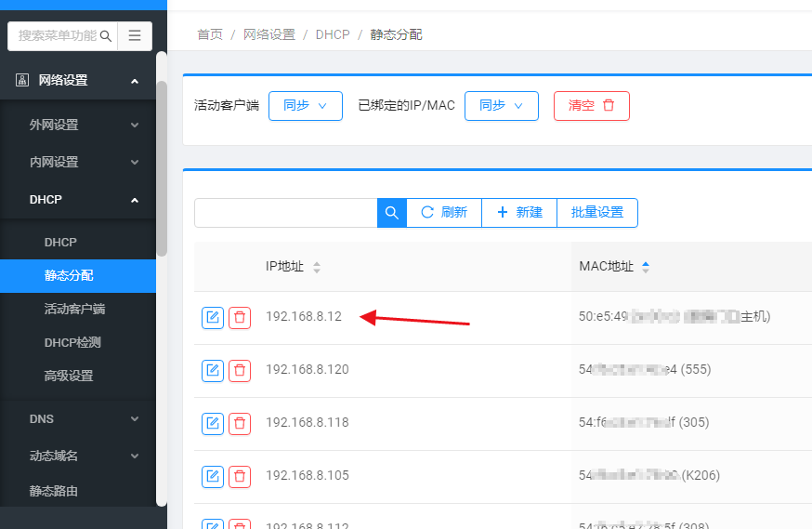Open 已绑定的IP/MAC 同步 dropdown
The width and height of the screenshot is (812, 529).
pyautogui.click(x=501, y=106)
